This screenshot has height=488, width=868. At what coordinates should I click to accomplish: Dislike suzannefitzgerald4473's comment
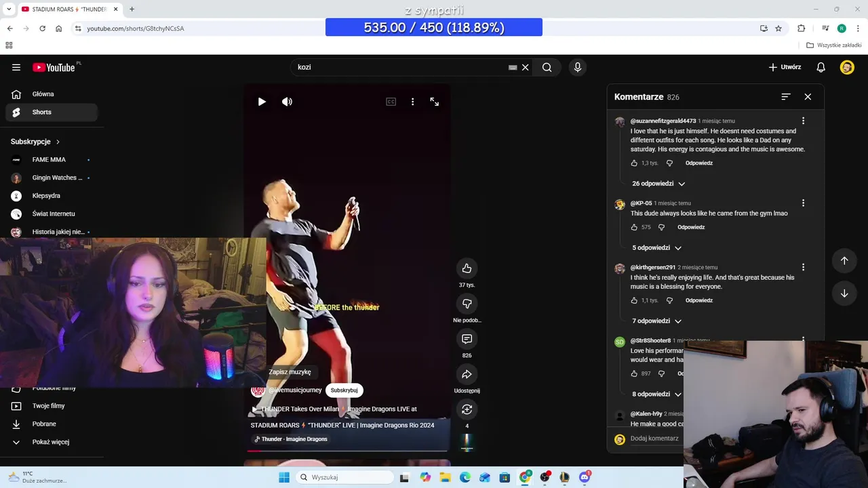coord(669,163)
